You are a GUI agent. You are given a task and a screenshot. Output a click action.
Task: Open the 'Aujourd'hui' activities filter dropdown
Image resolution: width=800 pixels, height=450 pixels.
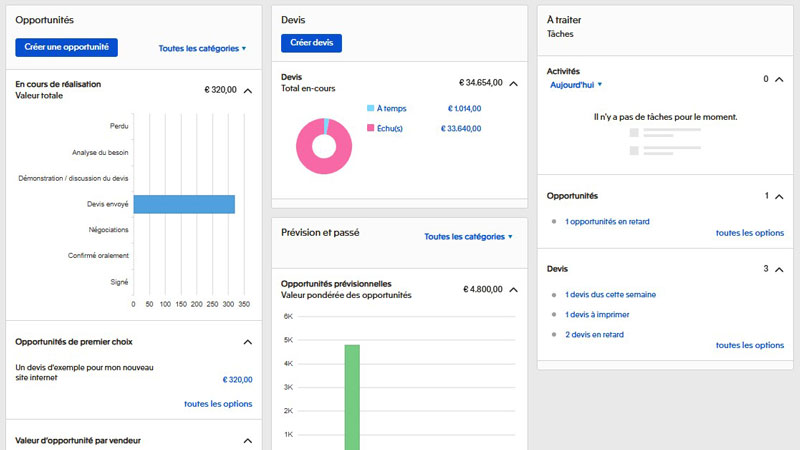pos(576,85)
